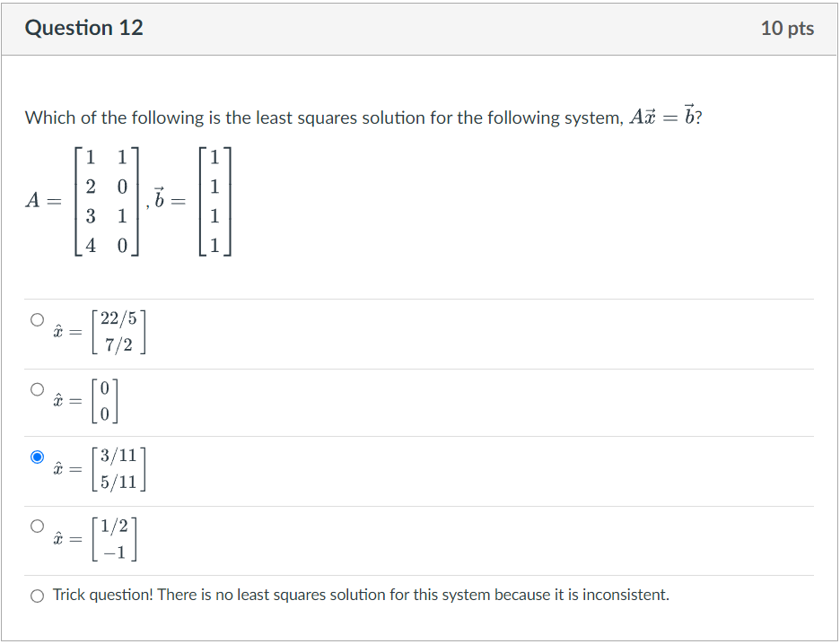This screenshot has height=644, width=840.
Task: Select the answer x̂ = [1/2, −1]
Action: pyautogui.click(x=36, y=527)
